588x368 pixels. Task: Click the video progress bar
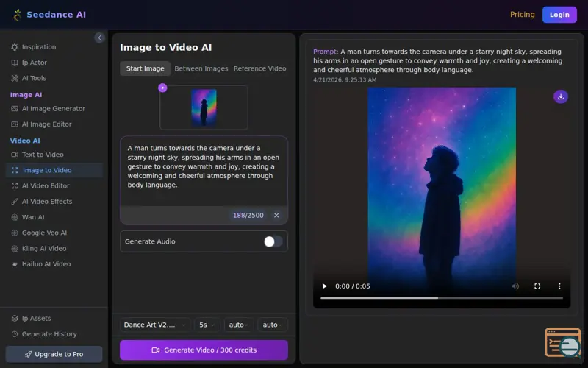[x=442, y=298]
